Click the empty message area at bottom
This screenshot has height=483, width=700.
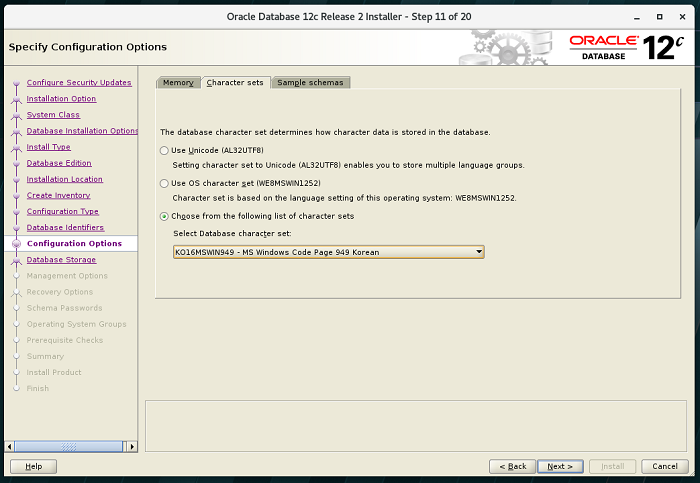click(x=416, y=426)
